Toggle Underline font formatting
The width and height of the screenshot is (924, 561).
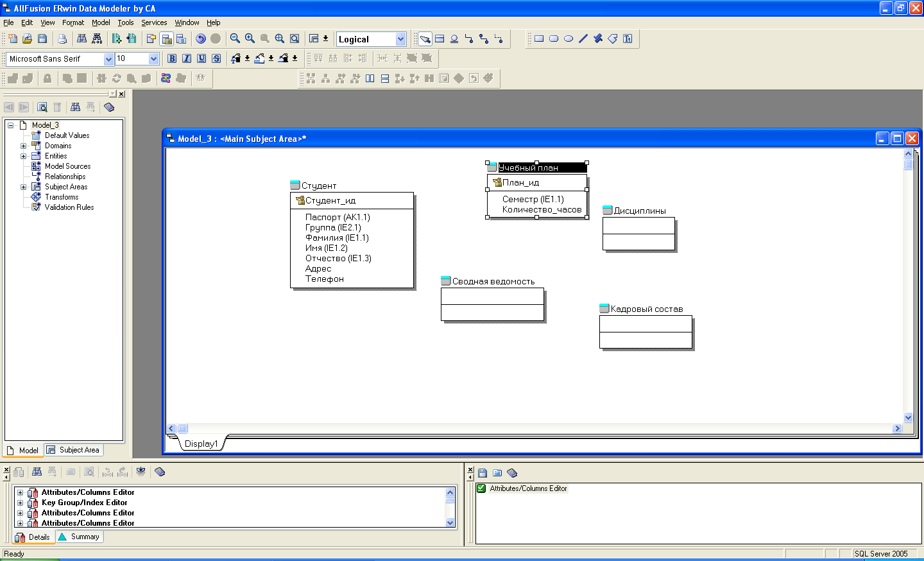201,58
